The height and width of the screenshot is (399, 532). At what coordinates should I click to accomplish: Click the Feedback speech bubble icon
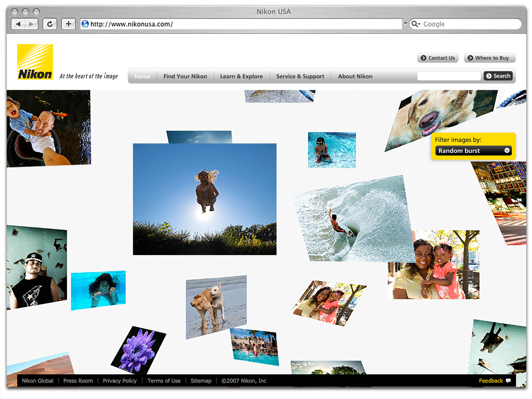click(x=508, y=381)
